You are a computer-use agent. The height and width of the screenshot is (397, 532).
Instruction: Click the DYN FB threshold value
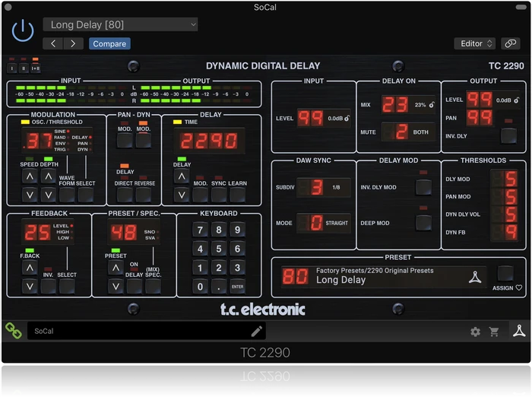click(505, 232)
